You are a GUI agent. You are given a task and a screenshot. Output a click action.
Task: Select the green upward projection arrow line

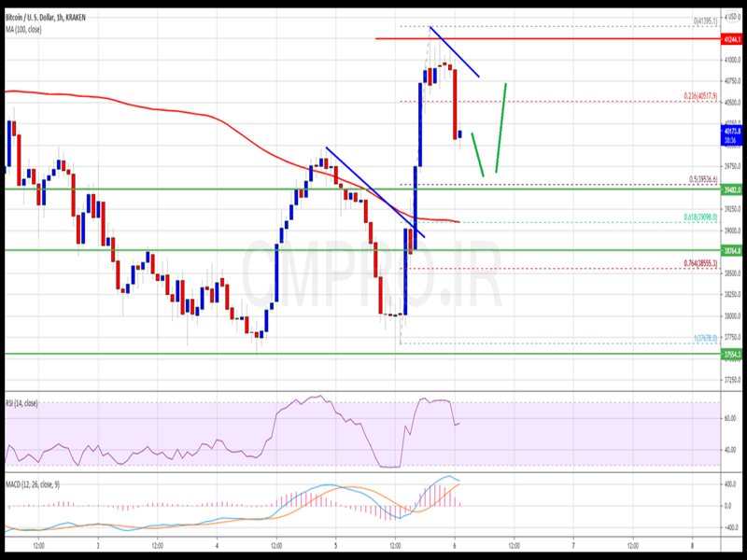point(500,126)
